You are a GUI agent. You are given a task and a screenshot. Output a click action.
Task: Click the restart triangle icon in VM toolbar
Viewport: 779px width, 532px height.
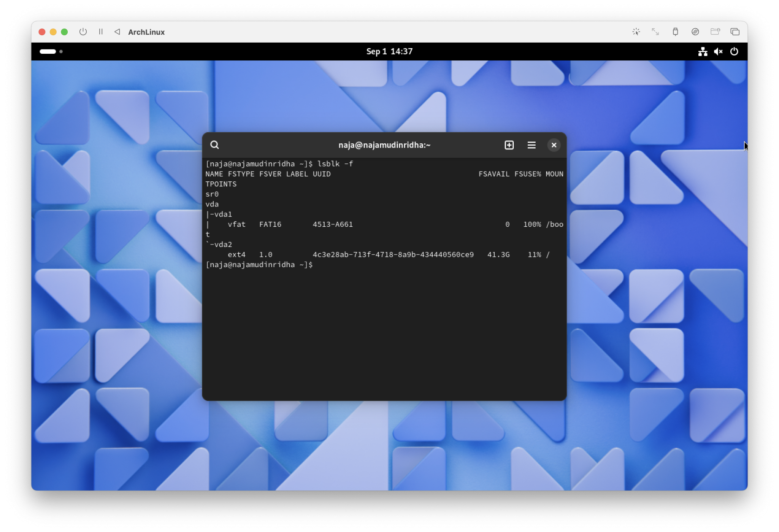117,32
